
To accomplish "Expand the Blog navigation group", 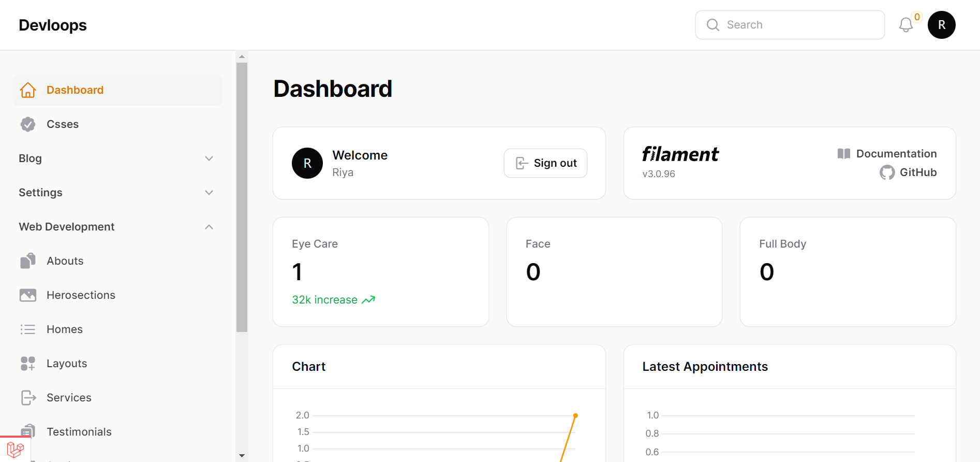I will tap(209, 158).
